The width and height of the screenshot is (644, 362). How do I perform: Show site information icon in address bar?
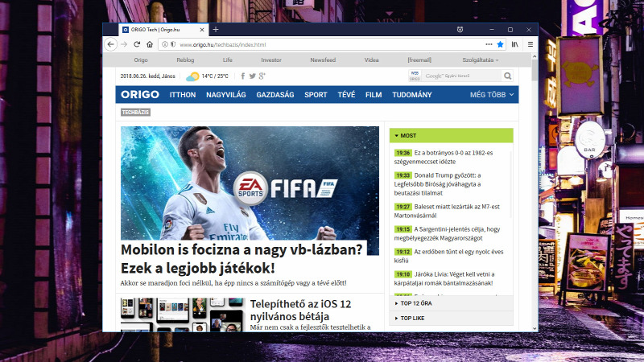click(165, 44)
